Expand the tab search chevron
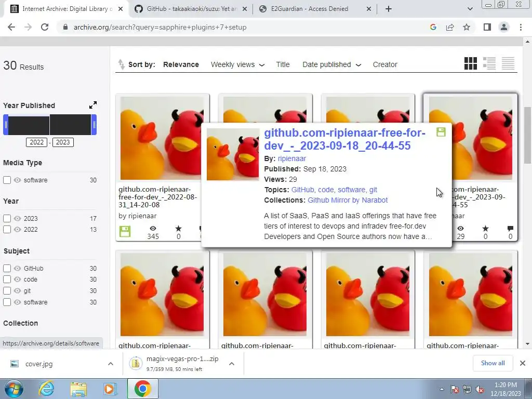 pyautogui.click(x=470, y=9)
